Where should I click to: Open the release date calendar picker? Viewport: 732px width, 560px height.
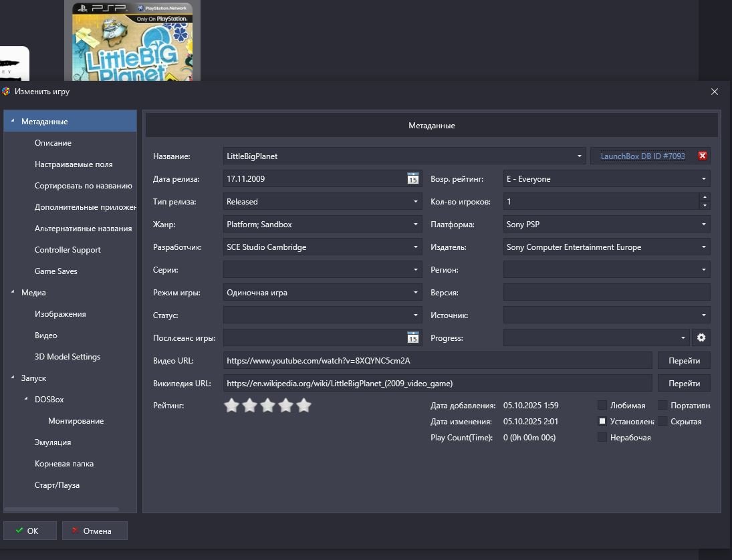(x=413, y=179)
